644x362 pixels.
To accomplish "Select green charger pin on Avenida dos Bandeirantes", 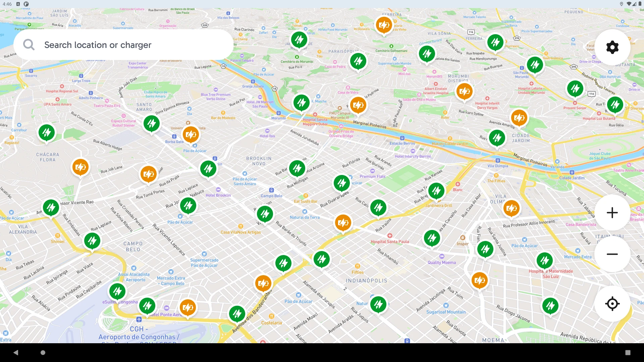I will (x=237, y=314).
